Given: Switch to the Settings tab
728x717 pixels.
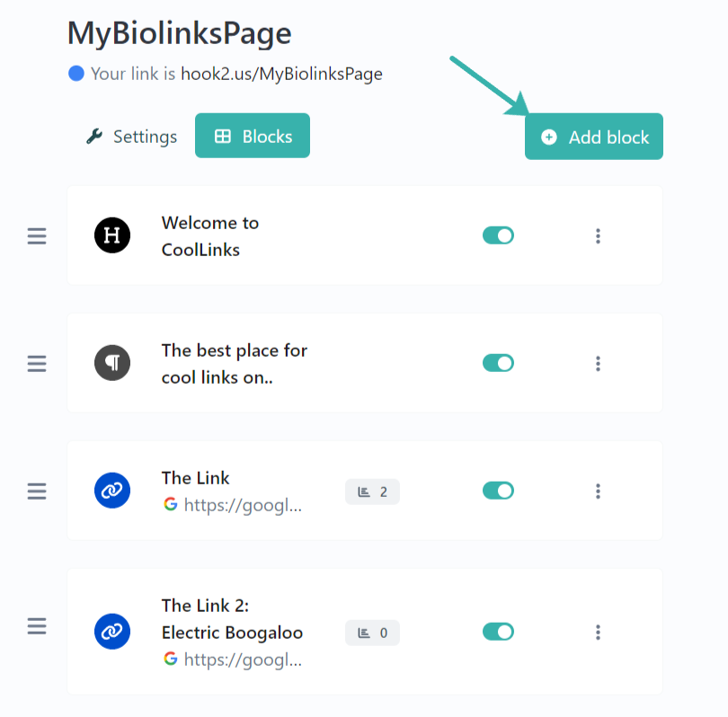Looking at the screenshot, I should click(x=131, y=137).
